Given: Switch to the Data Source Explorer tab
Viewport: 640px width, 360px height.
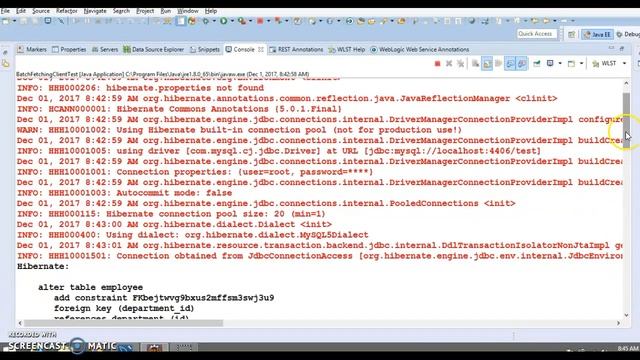Looking at the screenshot, I should click(153, 49).
